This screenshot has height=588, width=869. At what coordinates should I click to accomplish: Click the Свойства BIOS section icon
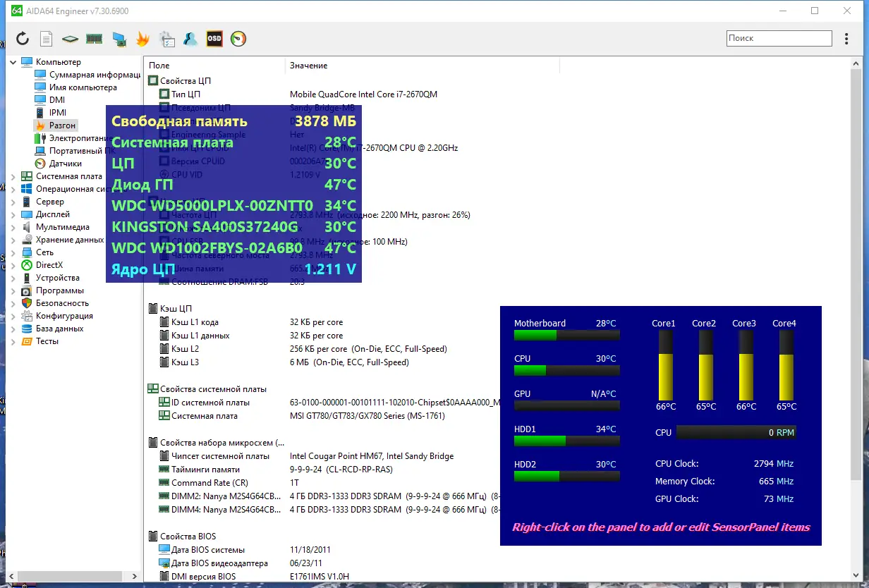coord(152,537)
